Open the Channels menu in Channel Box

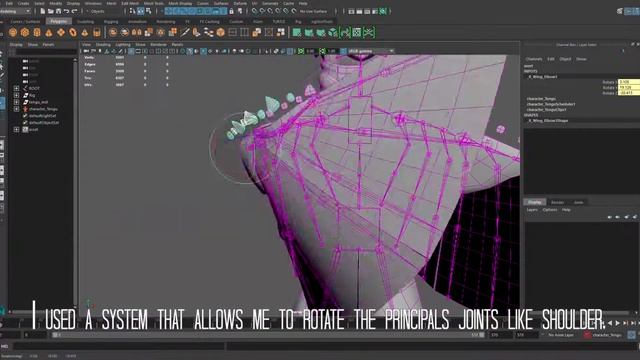533,59
